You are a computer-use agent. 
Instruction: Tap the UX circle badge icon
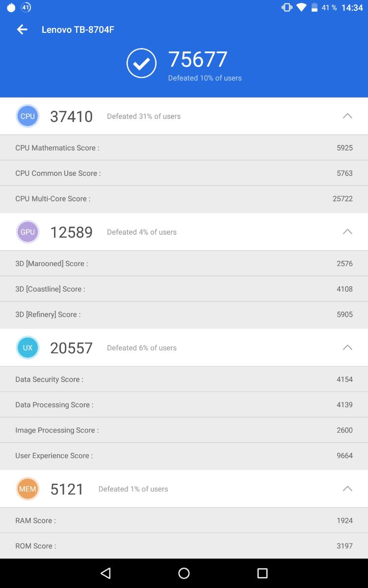pyautogui.click(x=27, y=348)
